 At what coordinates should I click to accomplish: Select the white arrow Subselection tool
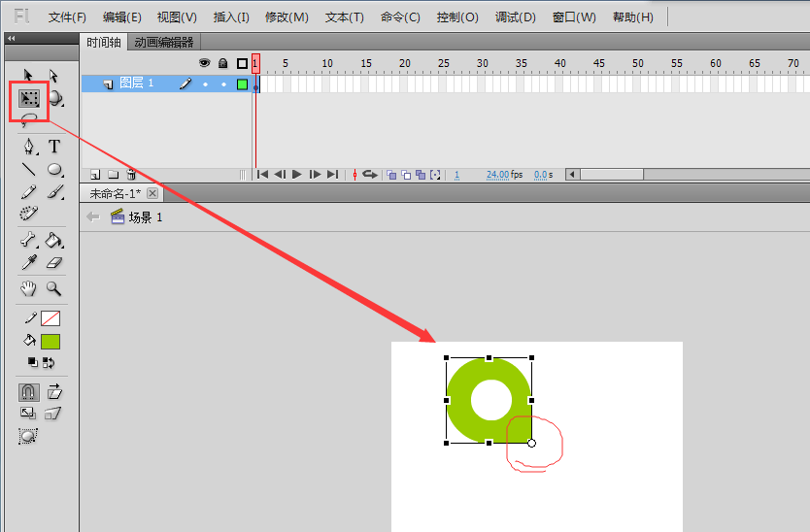click(x=53, y=76)
